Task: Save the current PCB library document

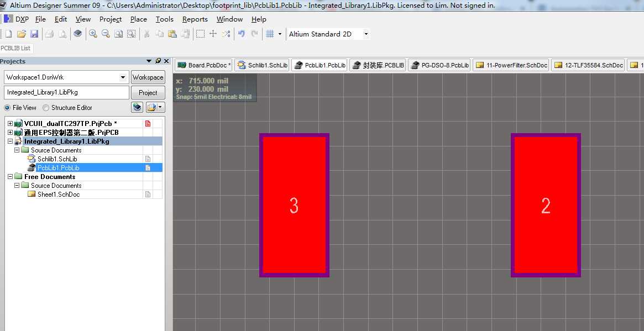Action: pos(34,34)
